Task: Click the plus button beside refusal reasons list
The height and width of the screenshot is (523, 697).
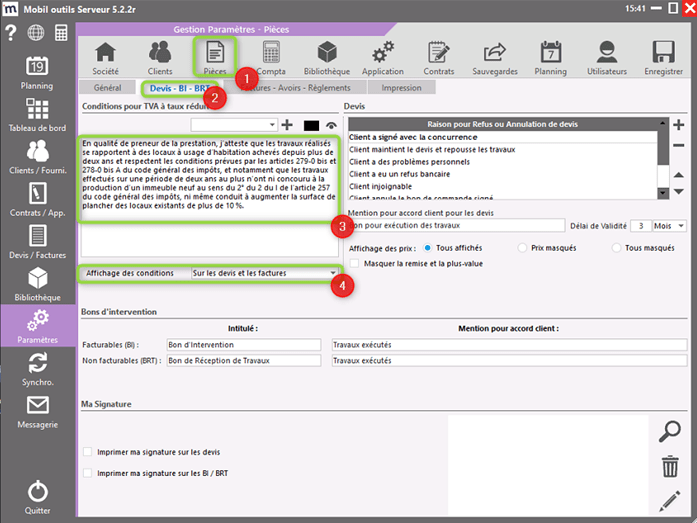Action: [x=678, y=125]
